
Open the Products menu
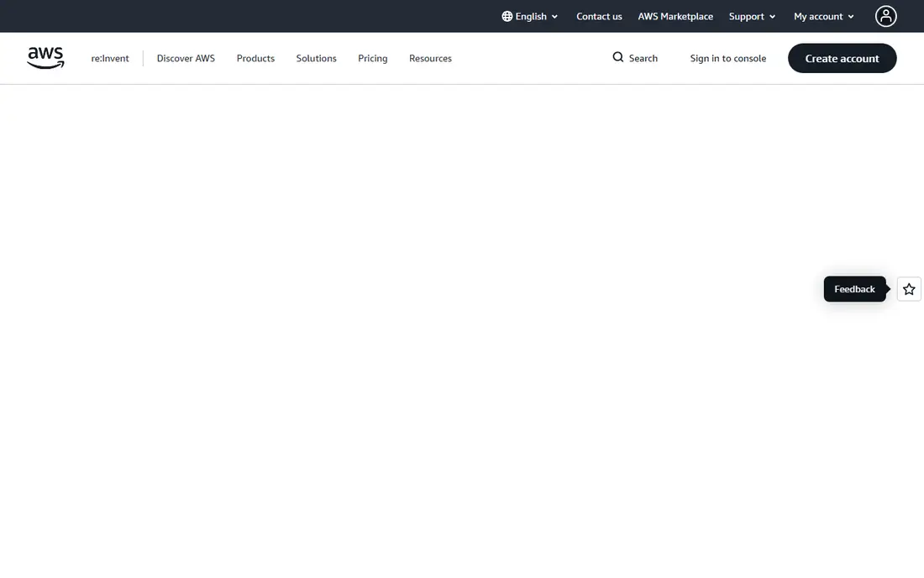point(255,58)
